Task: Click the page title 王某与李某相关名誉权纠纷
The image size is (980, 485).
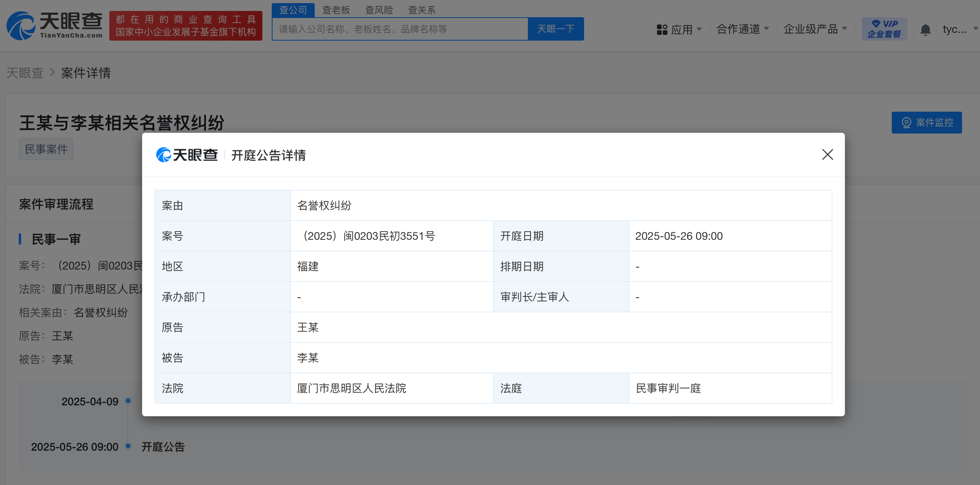Action: (x=122, y=123)
